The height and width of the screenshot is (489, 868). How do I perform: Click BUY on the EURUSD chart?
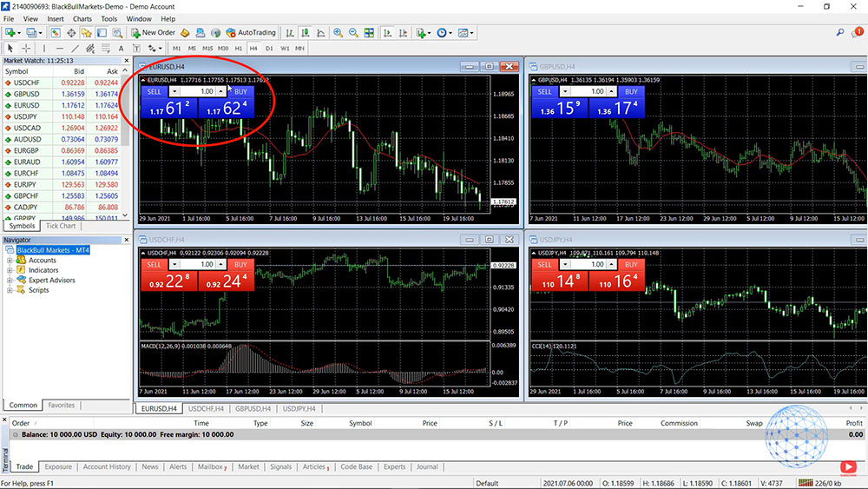pos(240,91)
